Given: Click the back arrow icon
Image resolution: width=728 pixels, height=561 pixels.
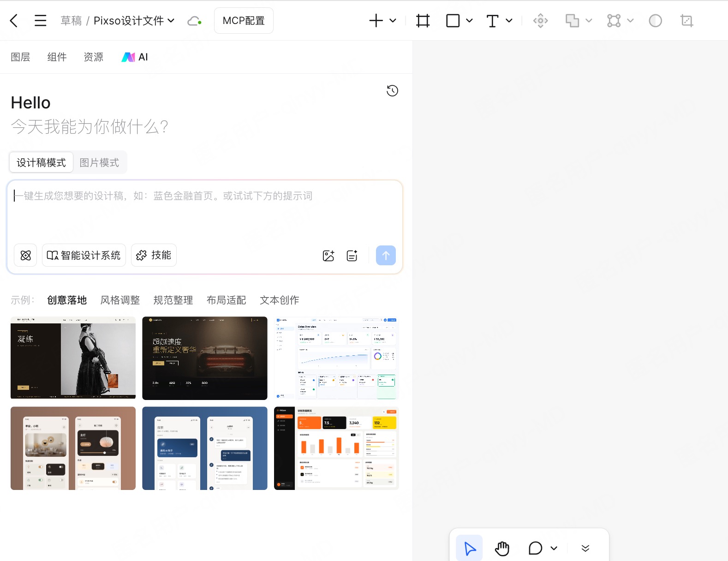Looking at the screenshot, I should [14, 21].
